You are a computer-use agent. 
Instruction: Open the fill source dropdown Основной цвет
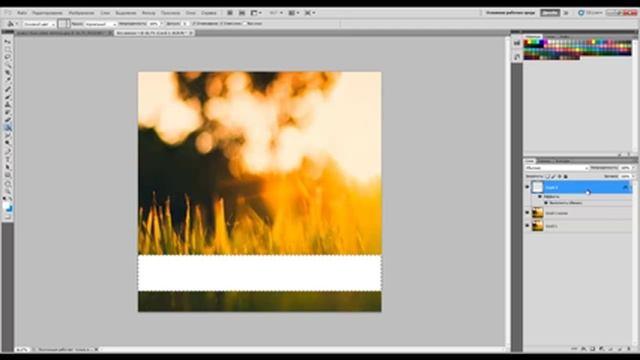39,24
